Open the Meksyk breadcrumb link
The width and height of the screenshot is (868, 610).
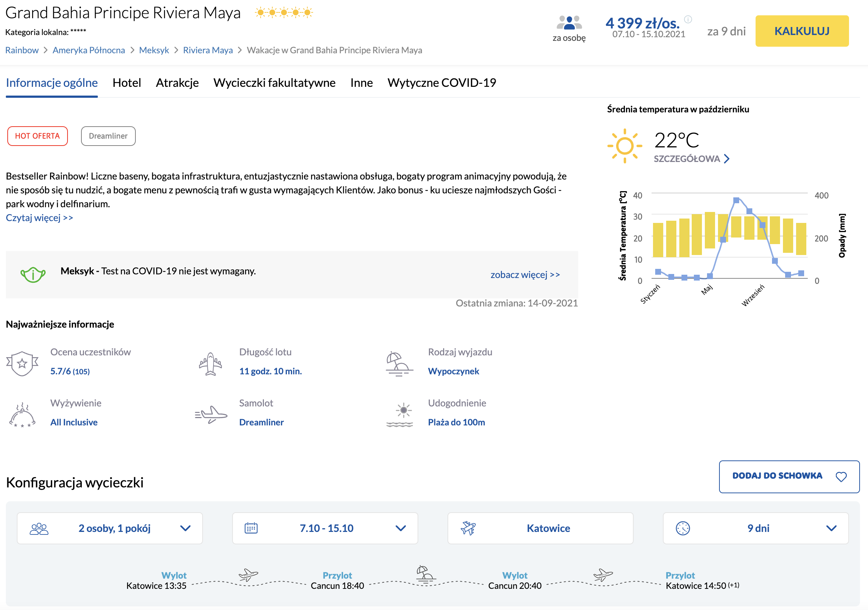pos(154,50)
